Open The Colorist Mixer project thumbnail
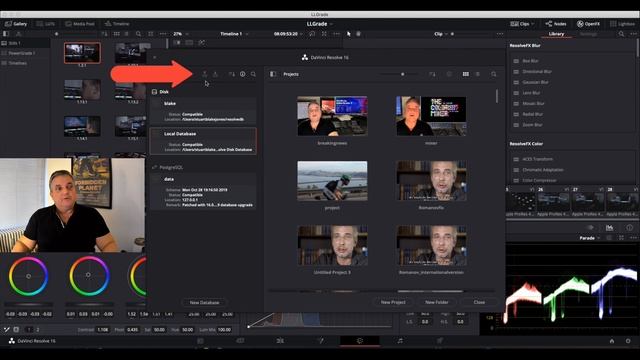This screenshot has width=640, height=360. point(431,116)
